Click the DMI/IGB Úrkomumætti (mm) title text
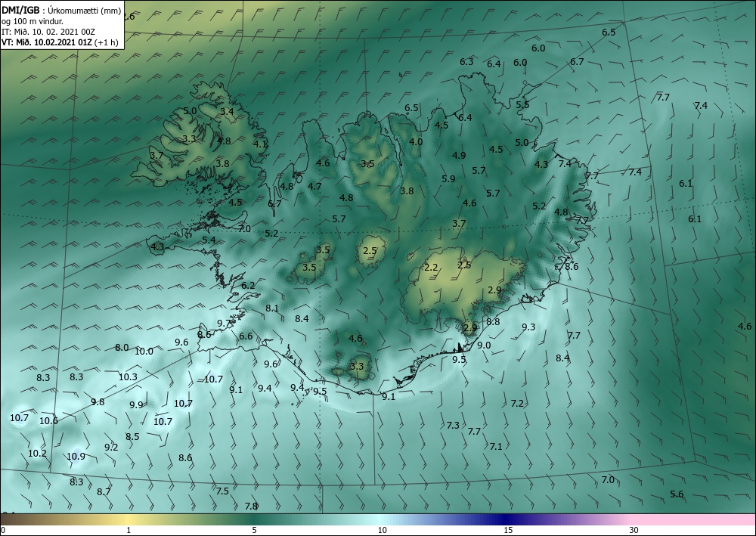The width and height of the screenshot is (756, 536). tap(61, 11)
